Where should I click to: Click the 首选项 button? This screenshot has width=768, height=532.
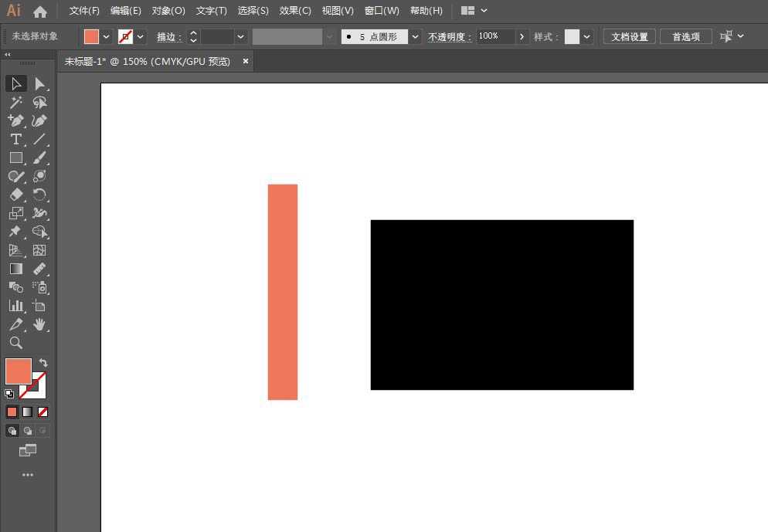685,36
